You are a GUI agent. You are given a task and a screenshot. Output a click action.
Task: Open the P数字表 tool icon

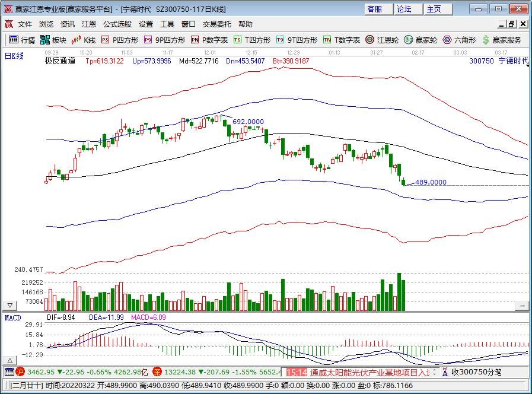pyautogui.click(x=195, y=40)
